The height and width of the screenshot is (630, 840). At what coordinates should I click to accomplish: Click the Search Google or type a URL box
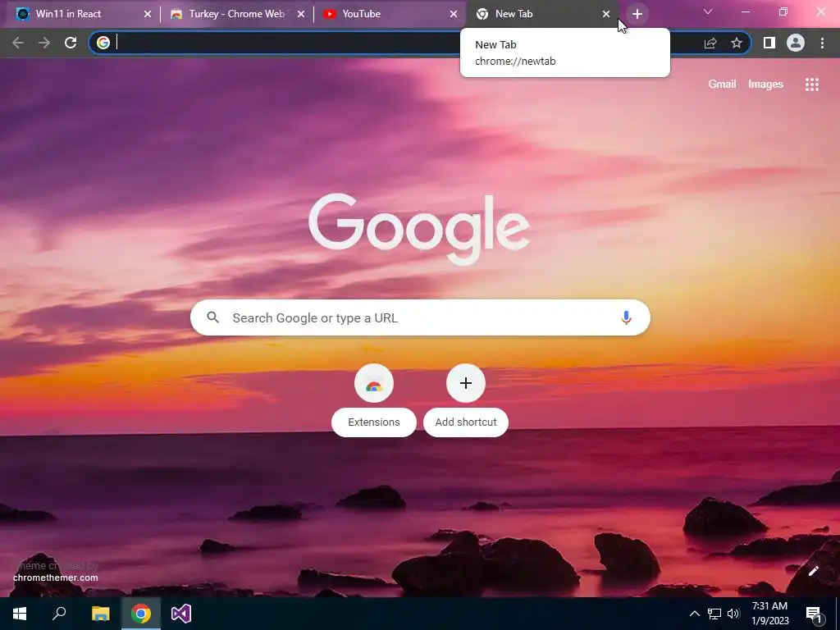pos(420,317)
